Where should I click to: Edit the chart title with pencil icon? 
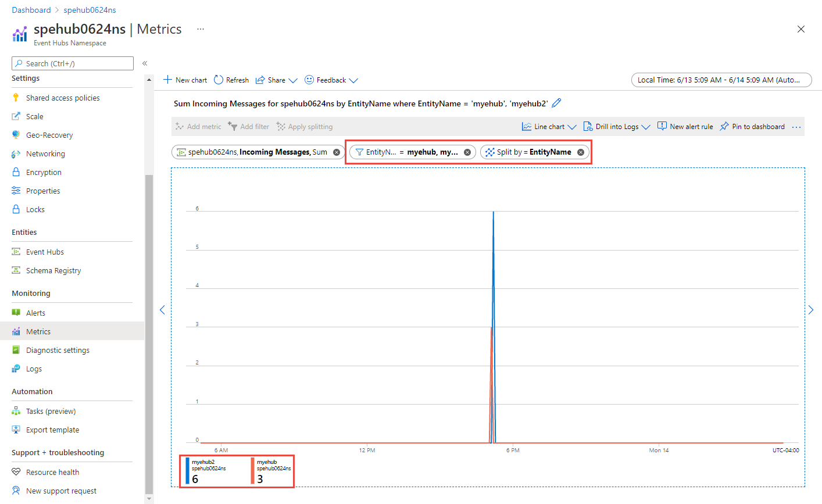[556, 103]
